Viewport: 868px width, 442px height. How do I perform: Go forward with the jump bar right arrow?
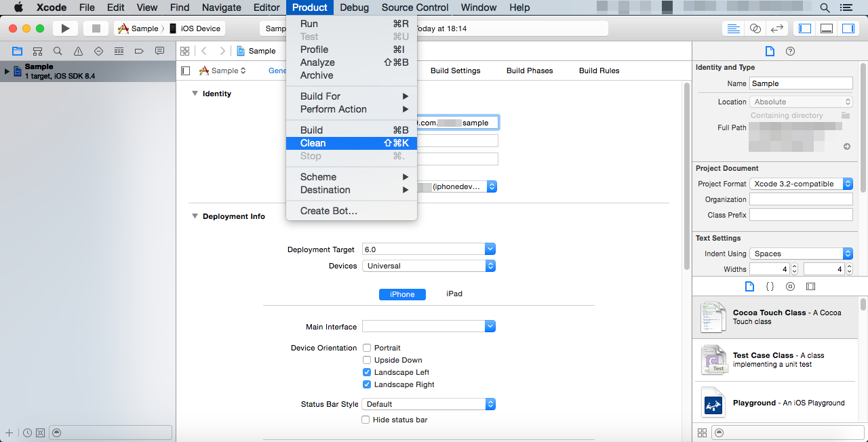coord(222,51)
